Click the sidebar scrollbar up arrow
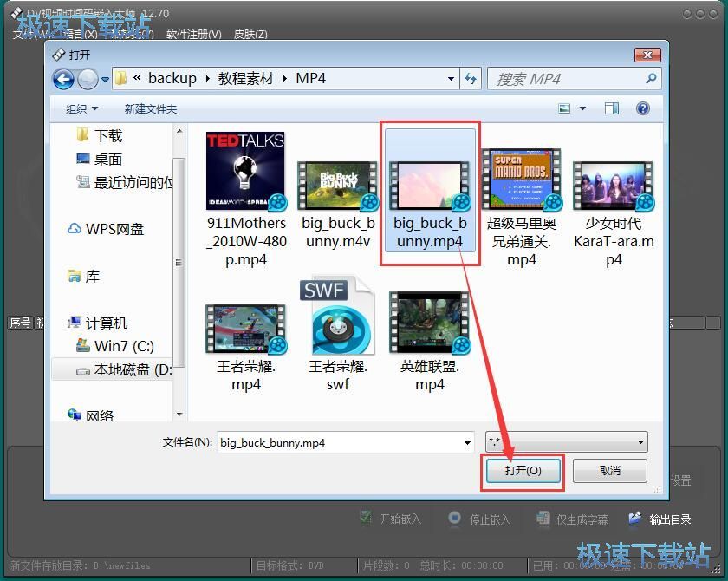 tap(179, 132)
